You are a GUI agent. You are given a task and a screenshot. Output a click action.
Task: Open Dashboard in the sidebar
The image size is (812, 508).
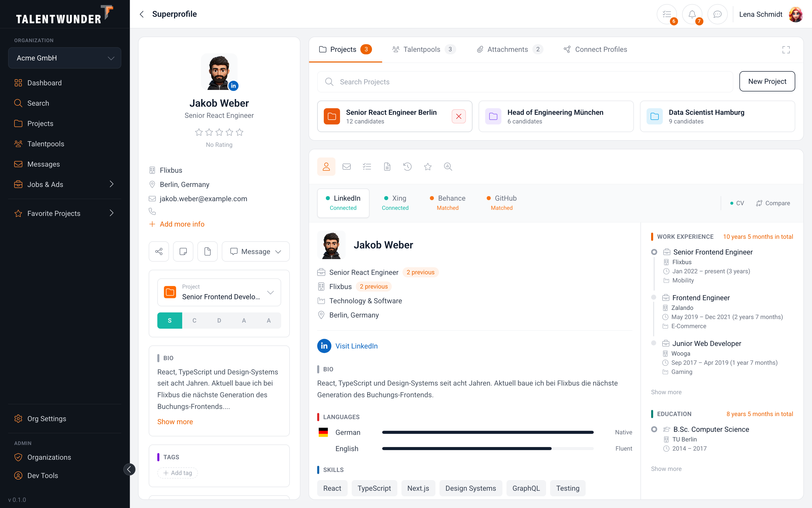65,83
